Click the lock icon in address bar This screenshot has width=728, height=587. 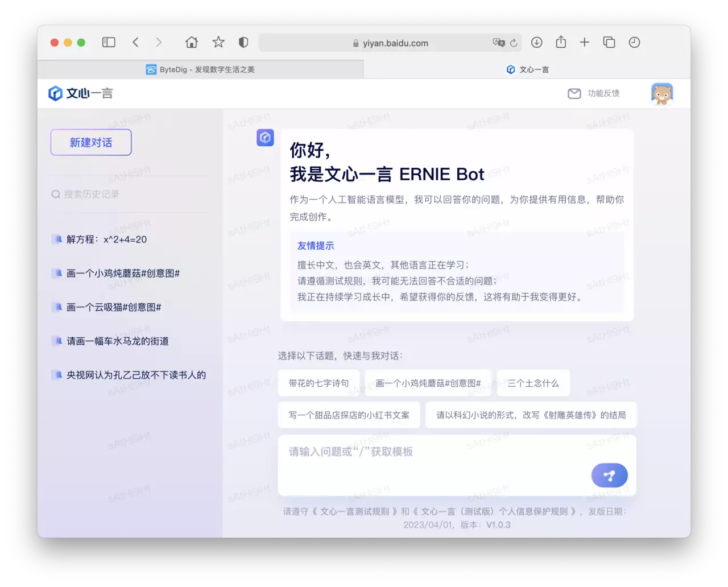click(x=356, y=43)
